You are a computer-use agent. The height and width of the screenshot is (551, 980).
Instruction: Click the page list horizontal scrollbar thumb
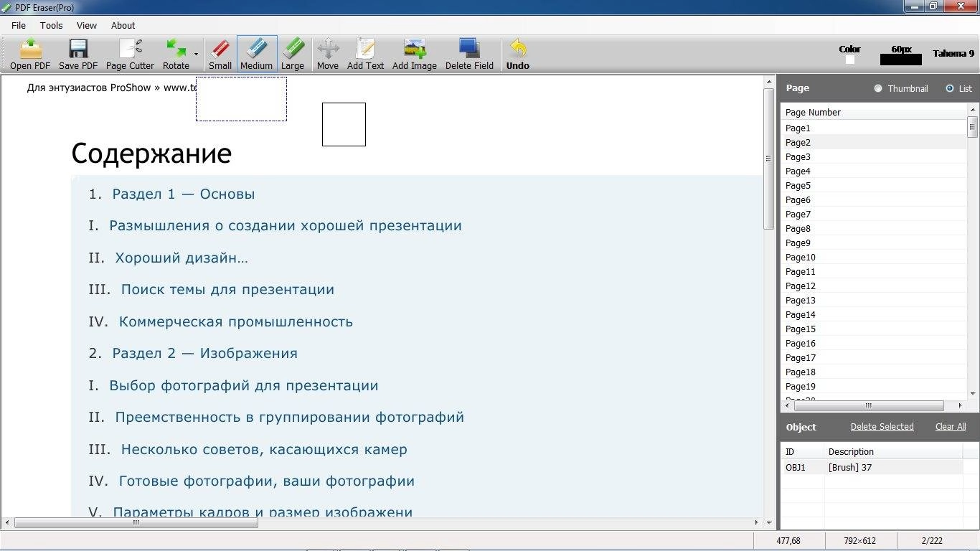868,405
